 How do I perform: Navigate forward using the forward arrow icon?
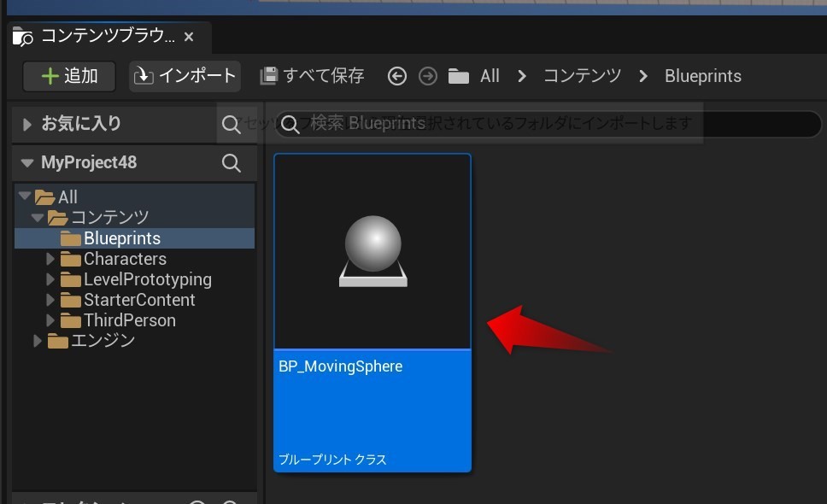[x=427, y=76]
